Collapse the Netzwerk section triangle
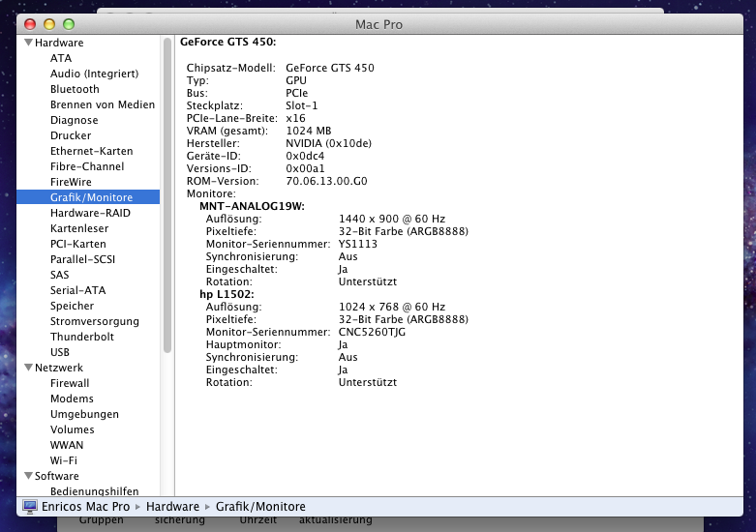The height and width of the screenshot is (532, 756). (x=27, y=368)
